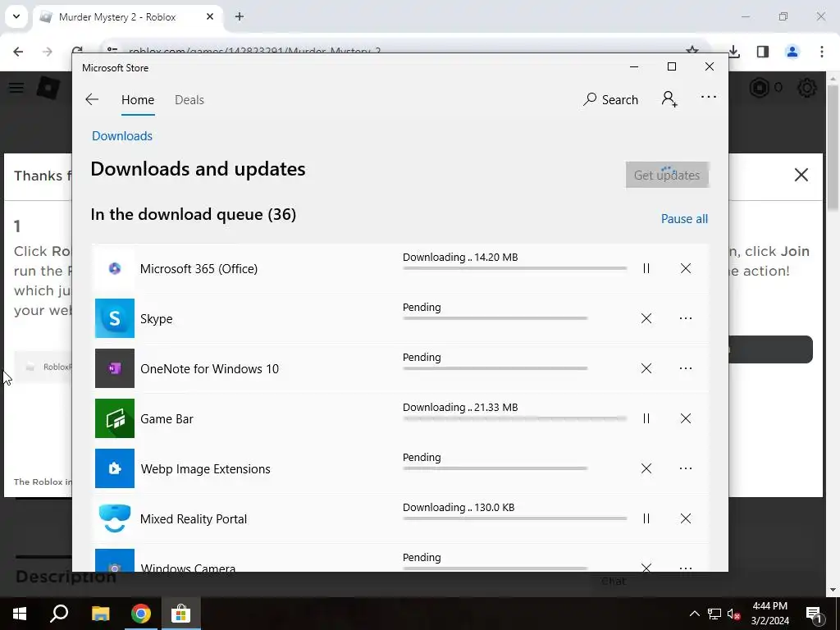
Task: Open Search in Microsoft Store
Action: coord(610,99)
